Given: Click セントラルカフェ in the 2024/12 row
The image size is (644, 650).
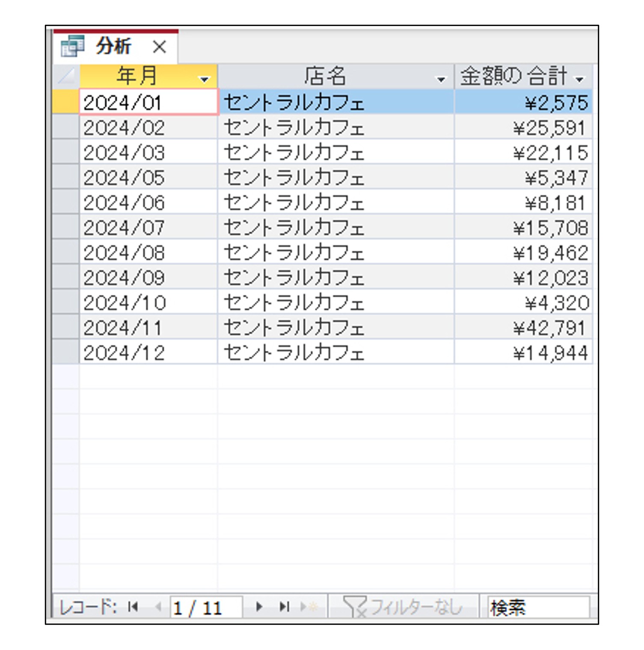Looking at the screenshot, I should tap(336, 352).
